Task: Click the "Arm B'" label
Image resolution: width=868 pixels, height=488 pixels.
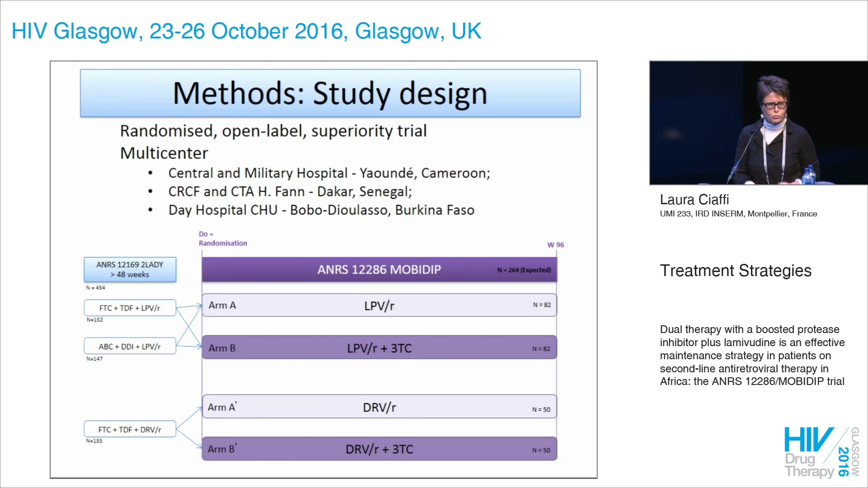Action: coord(222,449)
